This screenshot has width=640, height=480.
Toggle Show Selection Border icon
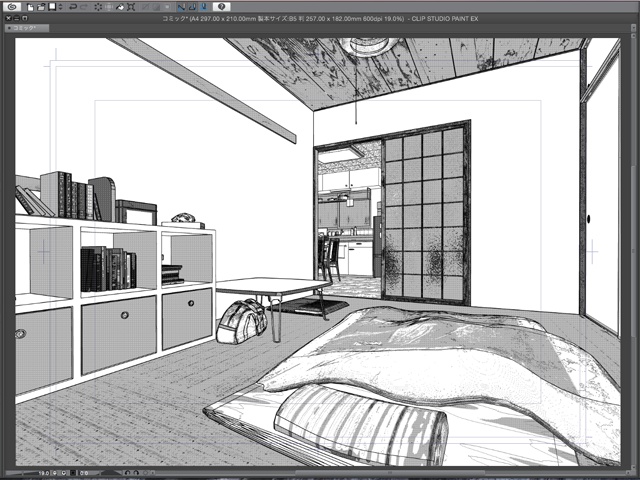[x=167, y=7]
